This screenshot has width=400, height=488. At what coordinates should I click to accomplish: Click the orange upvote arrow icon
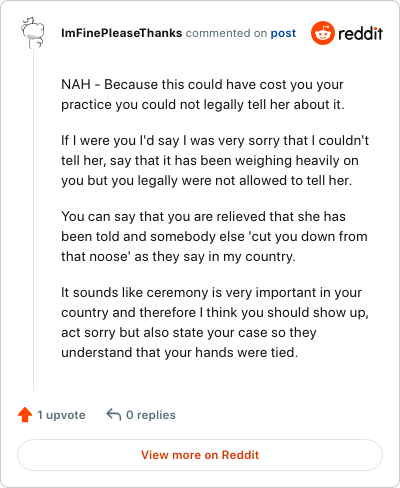[25, 415]
